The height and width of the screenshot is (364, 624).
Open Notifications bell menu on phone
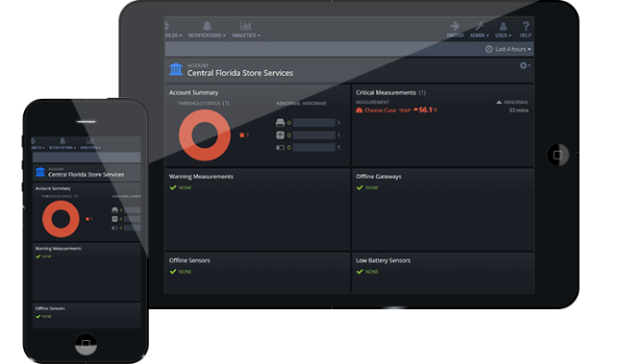(62, 143)
